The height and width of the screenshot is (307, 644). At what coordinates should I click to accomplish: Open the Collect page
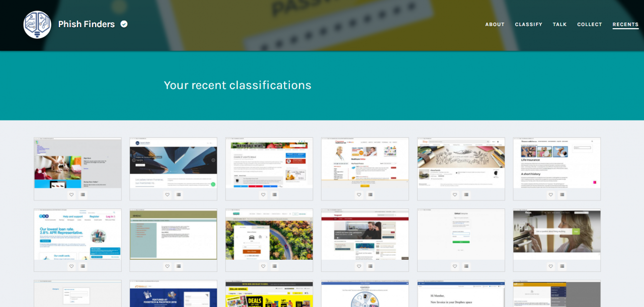click(x=590, y=25)
